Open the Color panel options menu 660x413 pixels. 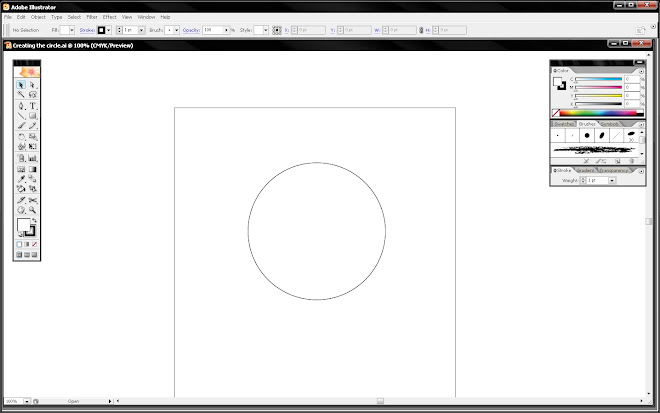(x=641, y=71)
